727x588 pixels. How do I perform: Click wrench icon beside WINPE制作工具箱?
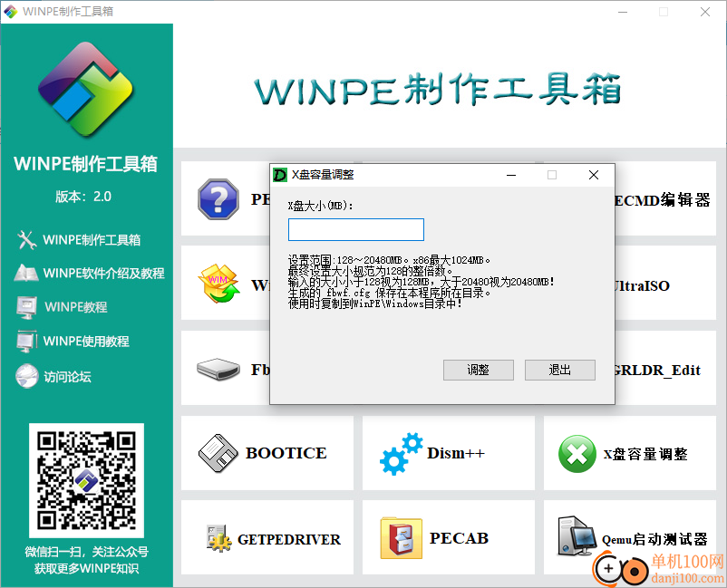26,240
